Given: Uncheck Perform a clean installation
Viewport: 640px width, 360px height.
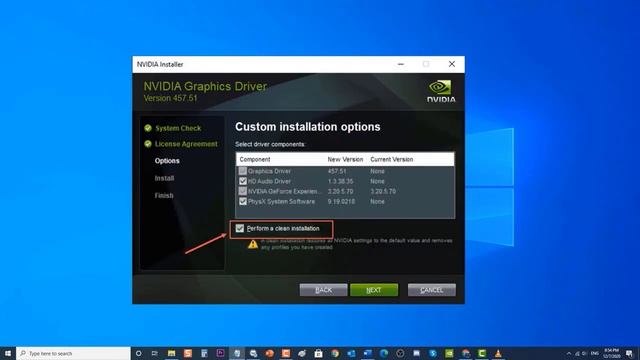Looking at the screenshot, I should [240, 229].
